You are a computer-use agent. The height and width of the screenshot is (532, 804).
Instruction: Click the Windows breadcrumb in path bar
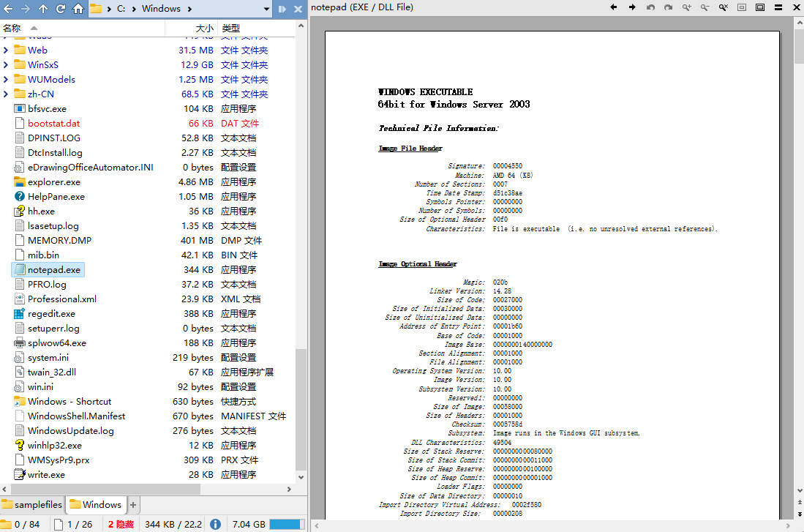click(x=161, y=9)
